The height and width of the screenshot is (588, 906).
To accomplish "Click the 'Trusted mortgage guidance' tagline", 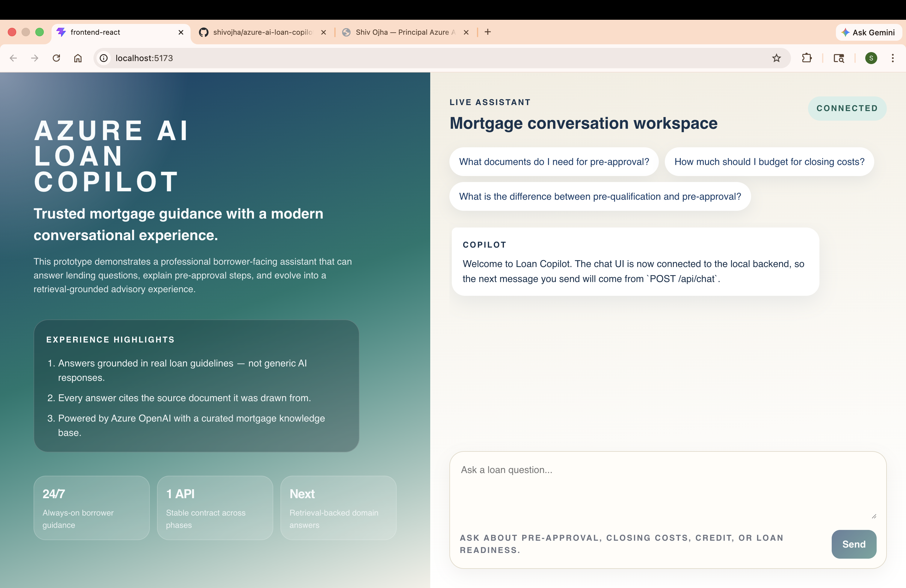I will (x=178, y=225).
